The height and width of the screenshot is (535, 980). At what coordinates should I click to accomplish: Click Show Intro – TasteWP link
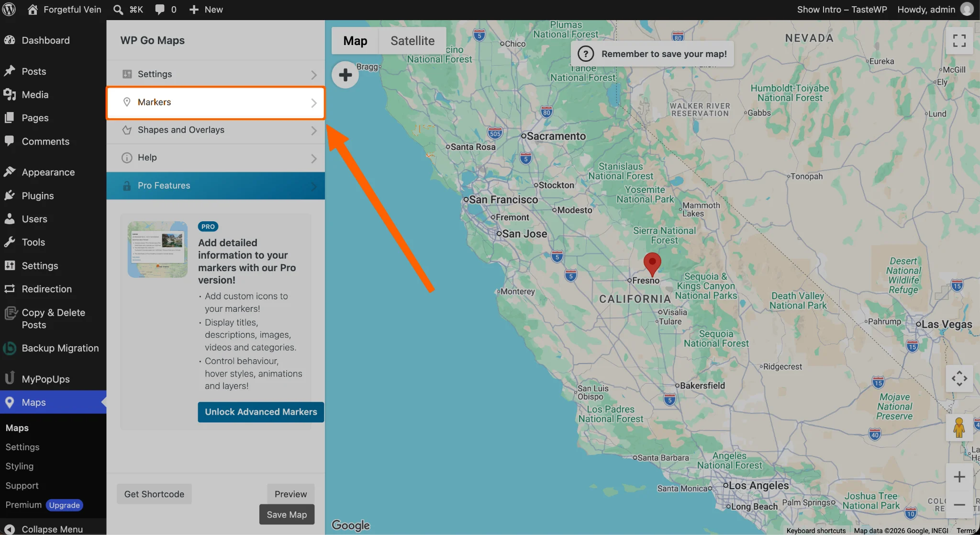coord(842,10)
